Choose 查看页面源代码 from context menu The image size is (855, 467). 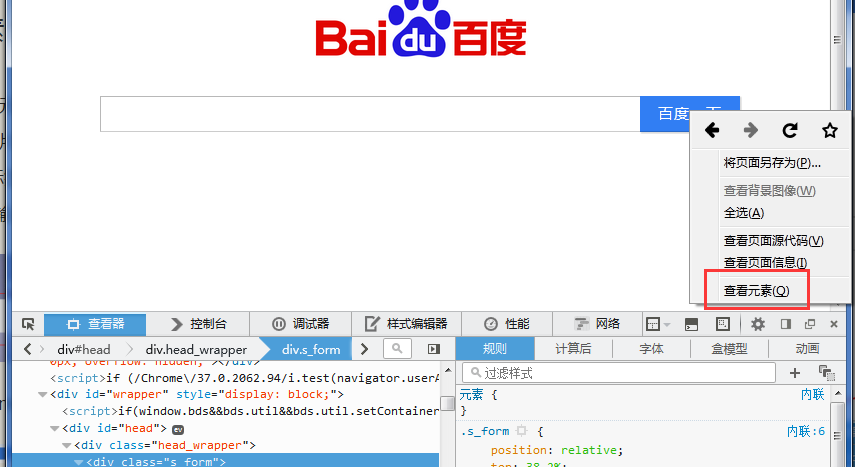(x=773, y=241)
